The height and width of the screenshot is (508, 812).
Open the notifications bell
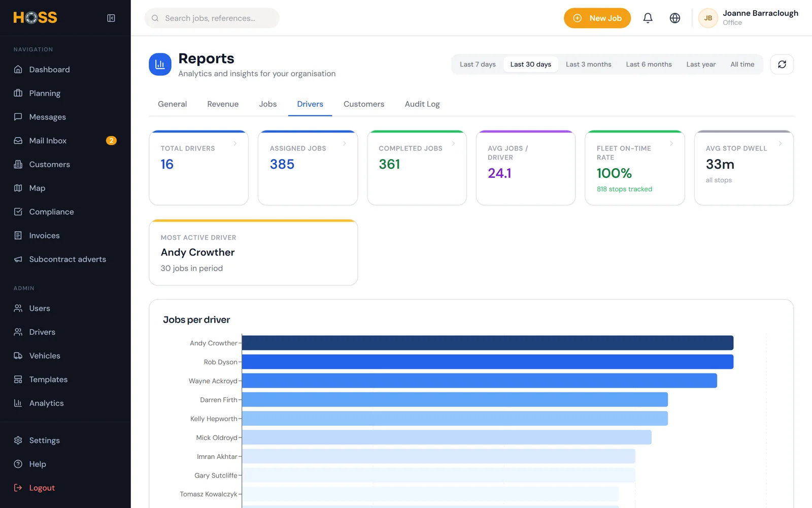pyautogui.click(x=648, y=18)
